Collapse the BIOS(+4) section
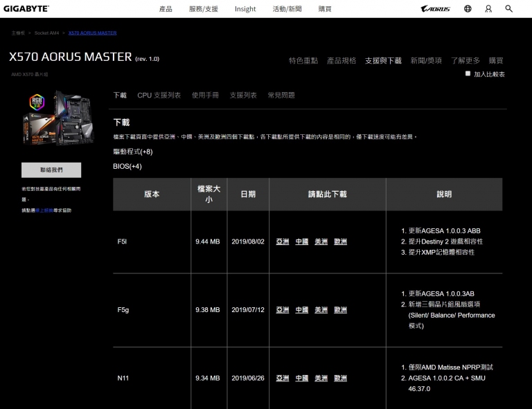This screenshot has width=532, height=409. 127,166
